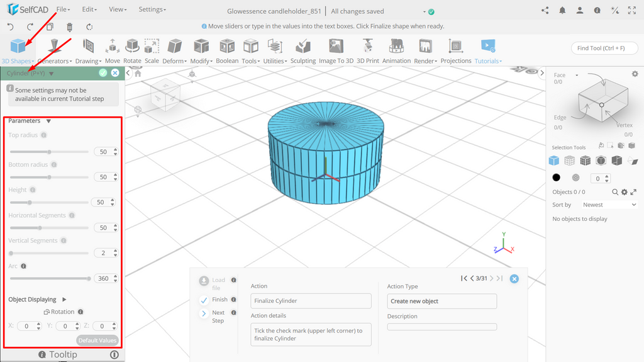644x362 pixels.
Task: Open the Animation tool
Action: tap(396, 51)
